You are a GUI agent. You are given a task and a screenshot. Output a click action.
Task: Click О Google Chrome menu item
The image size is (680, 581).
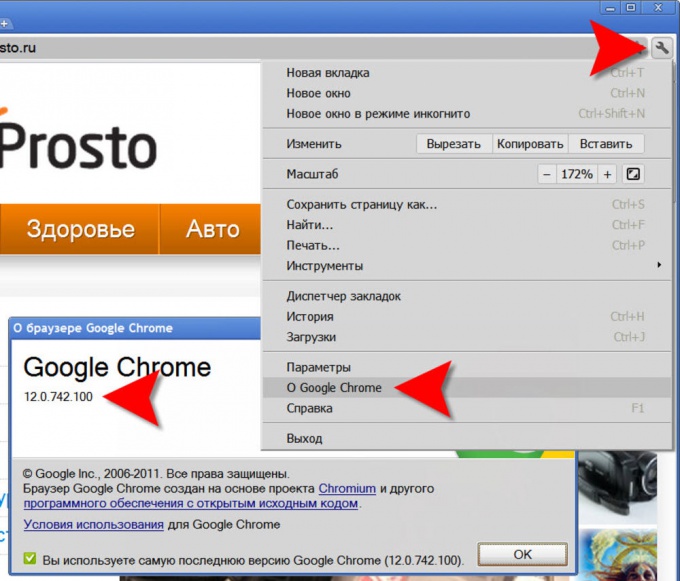[467, 388]
